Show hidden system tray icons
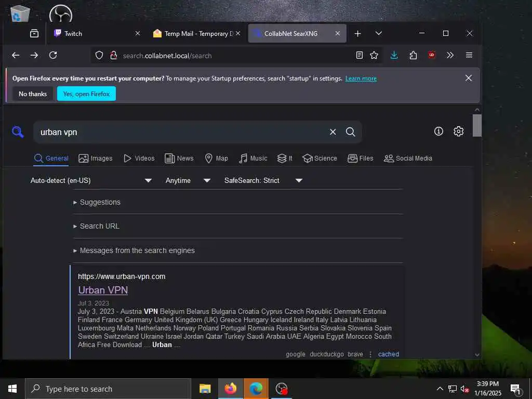 pos(440,389)
